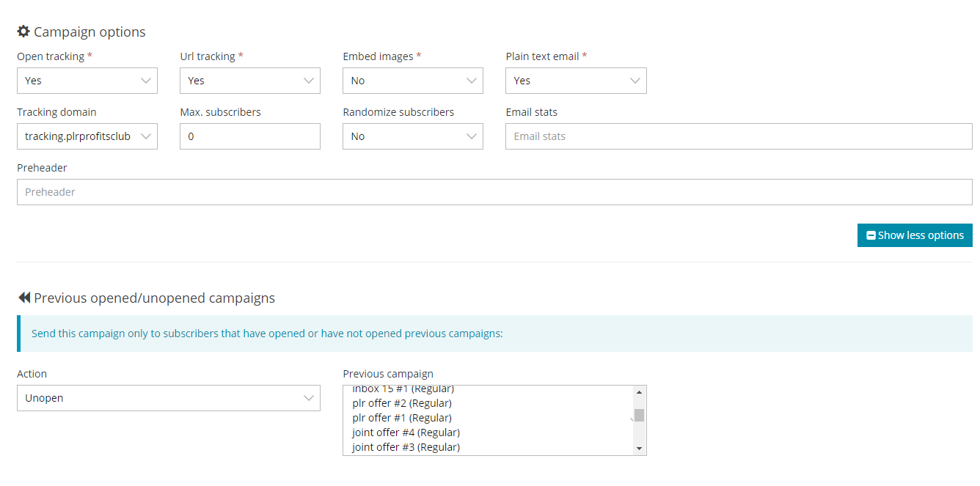
Task: Open the Url tracking dropdown
Action: 250,81
